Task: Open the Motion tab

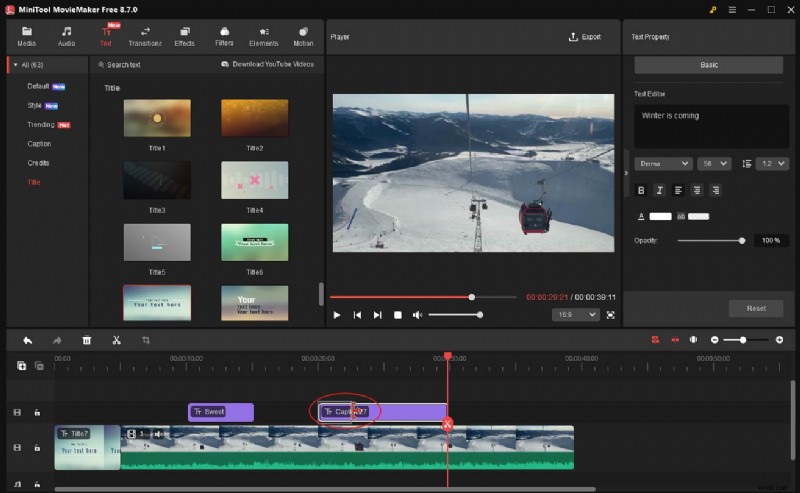Action: pyautogui.click(x=303, y=37)
